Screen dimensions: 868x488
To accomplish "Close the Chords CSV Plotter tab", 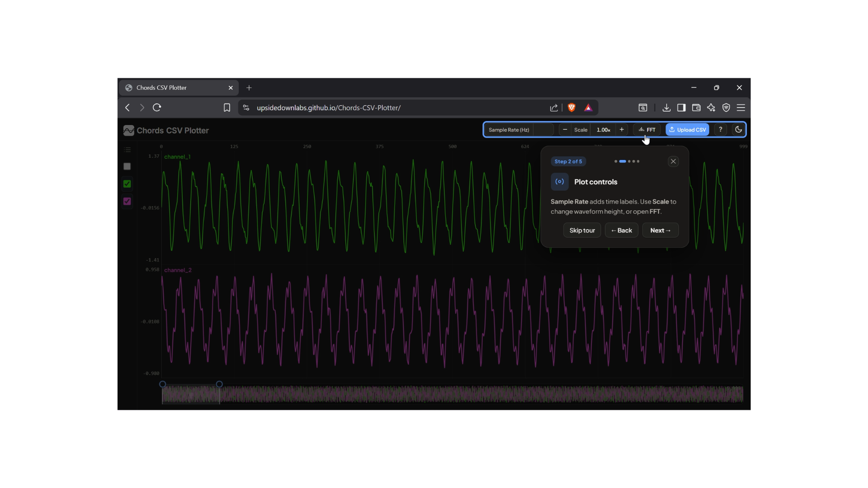I will [231, 88].
